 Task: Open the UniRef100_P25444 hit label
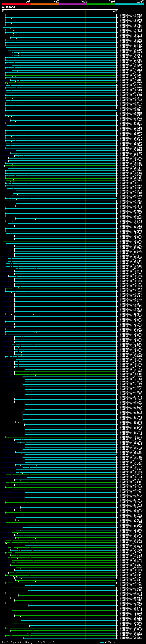click(x=131, y=271)
